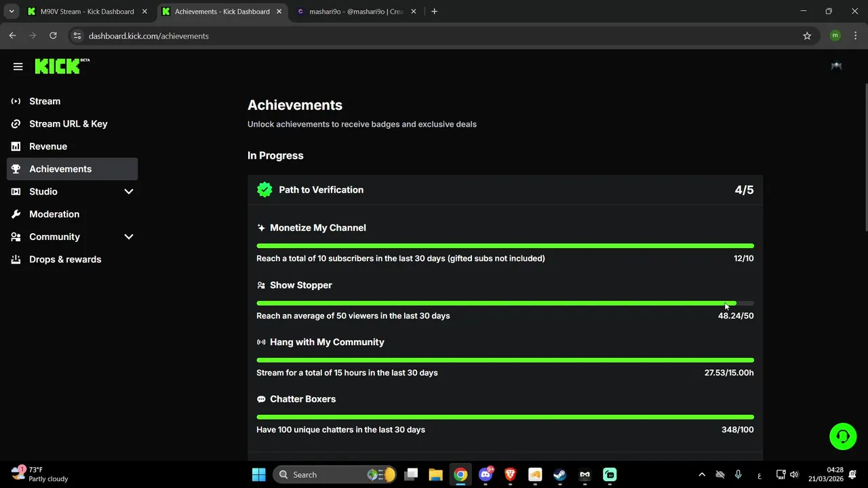Open the volume control in system tray
The image size is (868, 488).
click(x=794, y=474)
